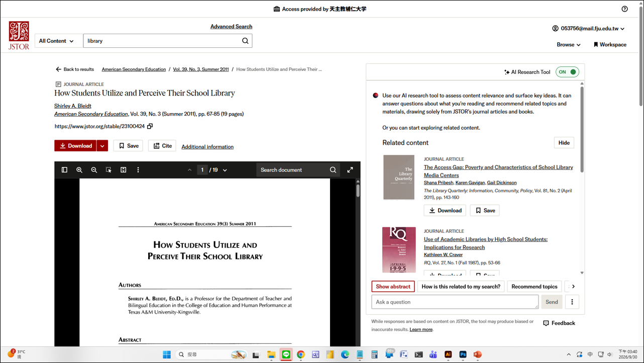Viewport: 644px width, 363px height.
Task: Click the JSTOR logo
Action: point(19,35)
